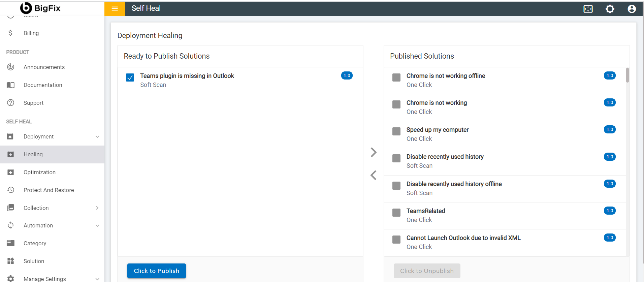
Task: Click the Automation sync icon
Action: 11,225
